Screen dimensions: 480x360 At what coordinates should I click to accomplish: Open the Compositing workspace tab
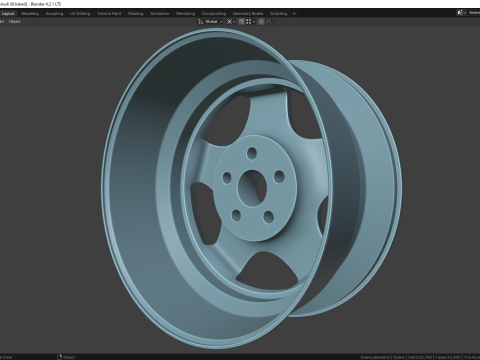[x=214, y=14]
